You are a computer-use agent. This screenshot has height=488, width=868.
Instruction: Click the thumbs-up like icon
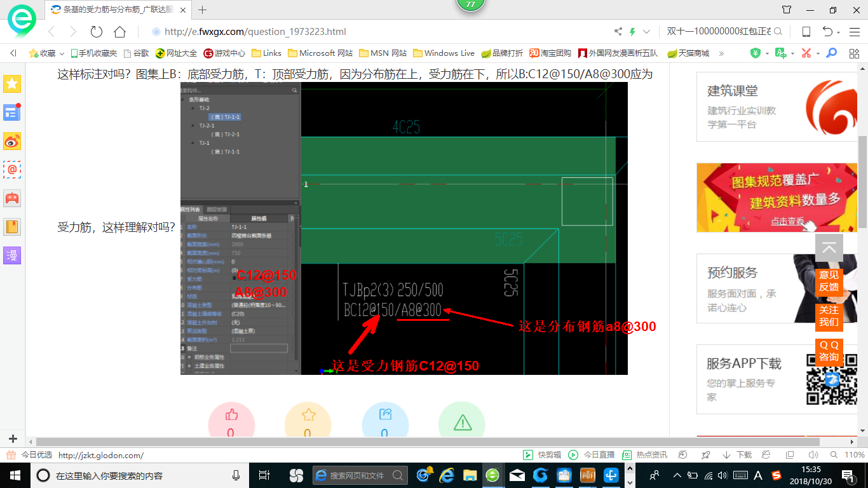tap(231, 415)
